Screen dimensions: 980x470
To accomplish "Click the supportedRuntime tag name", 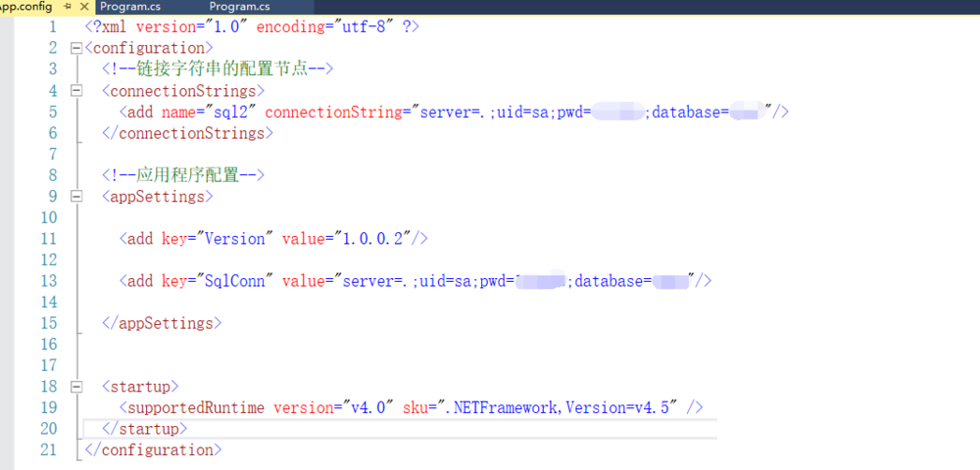I will pyautogui.click(x=196, y=407).
